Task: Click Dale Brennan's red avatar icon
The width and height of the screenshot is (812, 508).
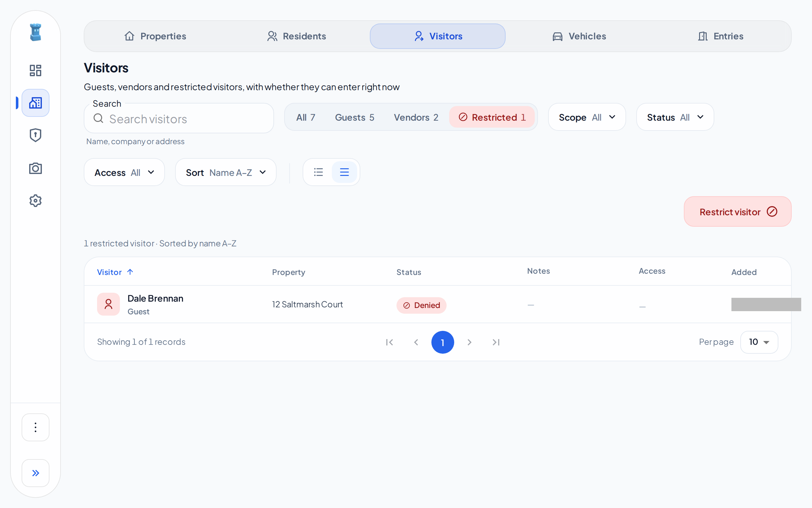Action: [x=108, y=304]
